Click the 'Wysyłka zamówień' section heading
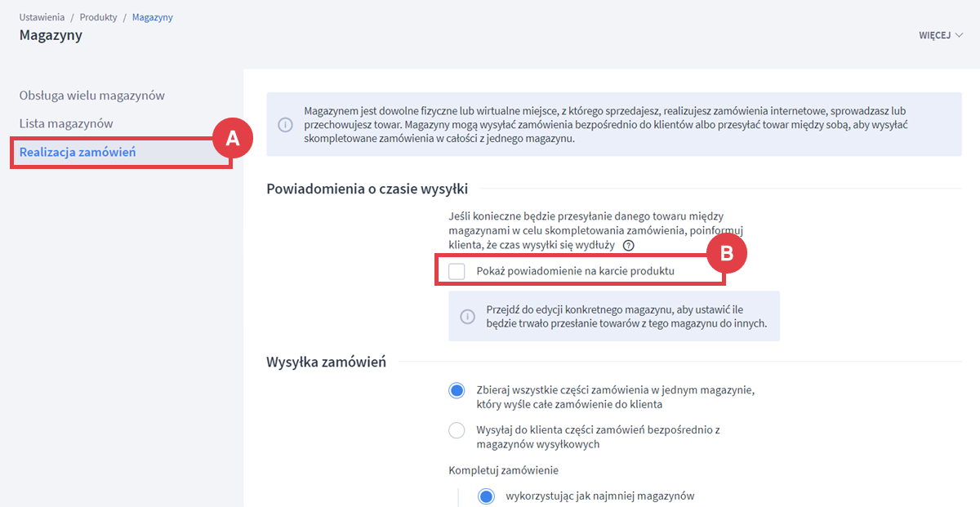Screen dimensions: 980x507 click(326, 362)
